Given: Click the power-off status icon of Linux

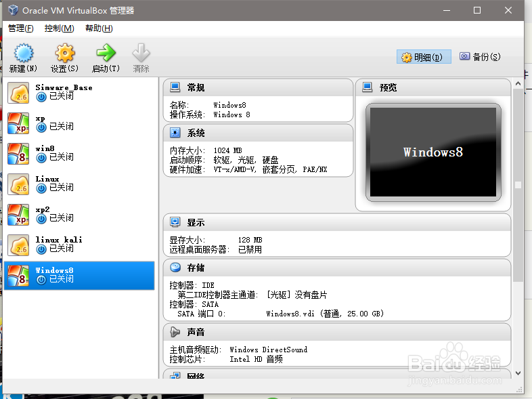Looking at the screenshot, I should pos(41,188).
